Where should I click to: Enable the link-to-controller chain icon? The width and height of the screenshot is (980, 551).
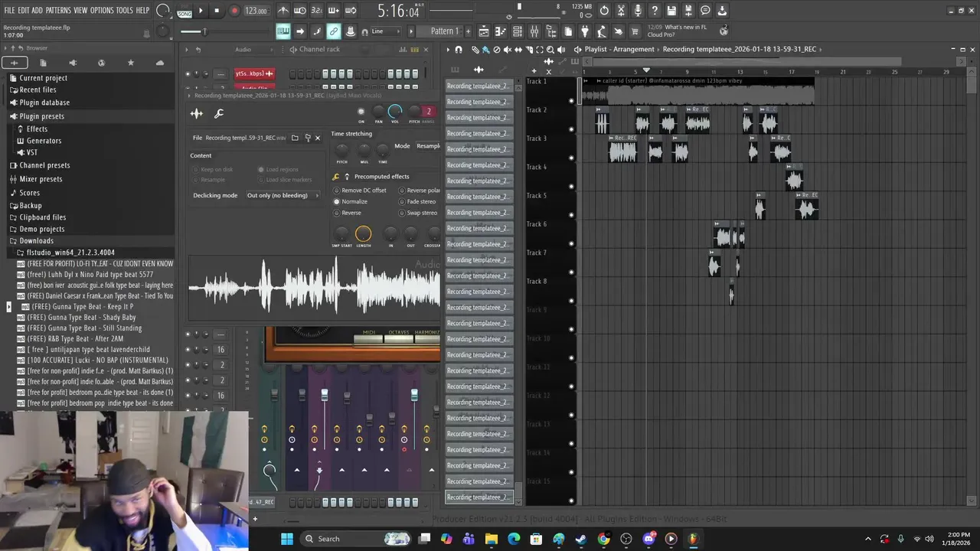(x=334, y=31)
